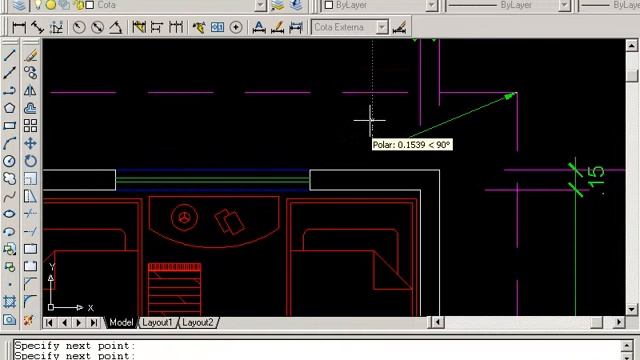640x360 pixels.
Task: Select the Fillet tool
Action: pyautogui.click(x=31, y=302)
